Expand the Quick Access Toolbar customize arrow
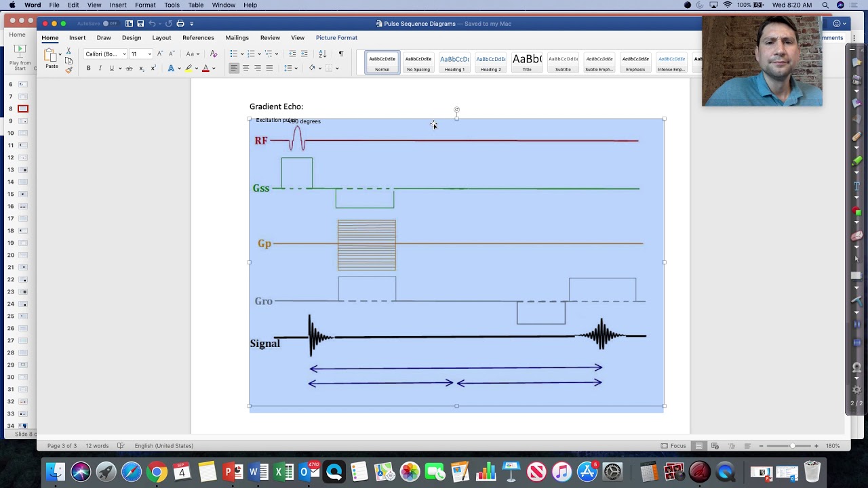The width and height of the screenshot is (868, 488). [x=192, y=24]
